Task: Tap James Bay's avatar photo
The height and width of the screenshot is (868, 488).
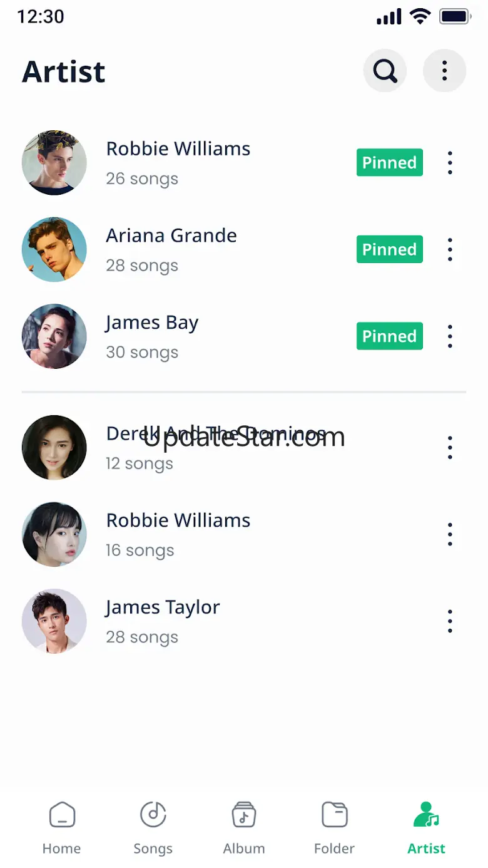Action: pyautogui.click(x=54, y=337)
